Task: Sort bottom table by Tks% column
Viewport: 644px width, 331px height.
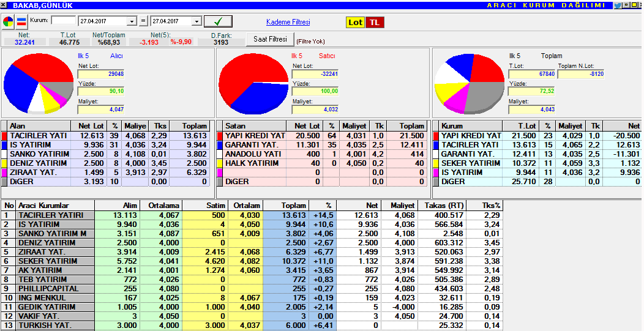Action: (485, 206)
